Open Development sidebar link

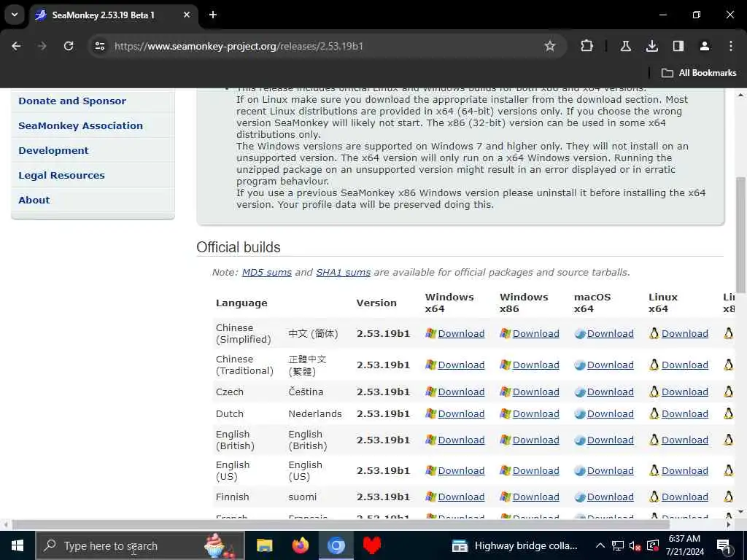[x=53, y=150]
